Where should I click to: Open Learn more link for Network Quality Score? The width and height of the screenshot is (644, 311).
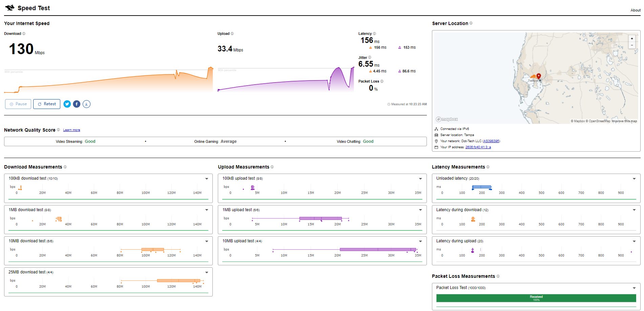click(x=71, y=130)
